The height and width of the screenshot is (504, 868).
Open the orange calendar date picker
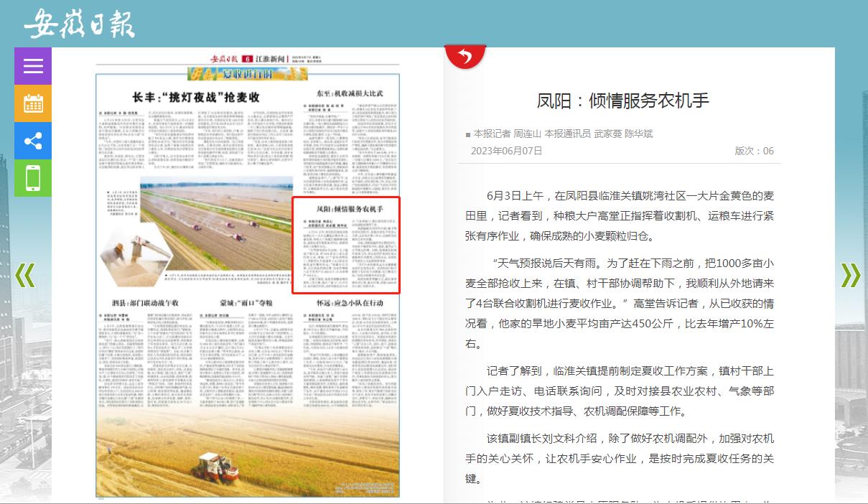[x=33, y=103]
